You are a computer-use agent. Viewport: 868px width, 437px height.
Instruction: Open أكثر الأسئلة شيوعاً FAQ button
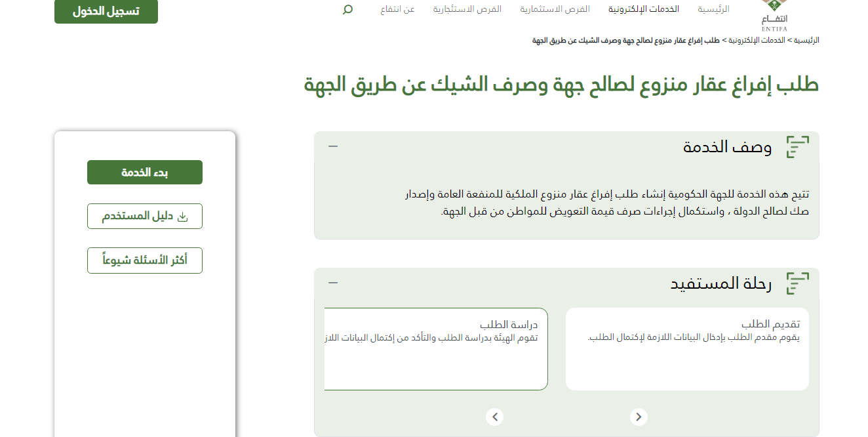145,260
